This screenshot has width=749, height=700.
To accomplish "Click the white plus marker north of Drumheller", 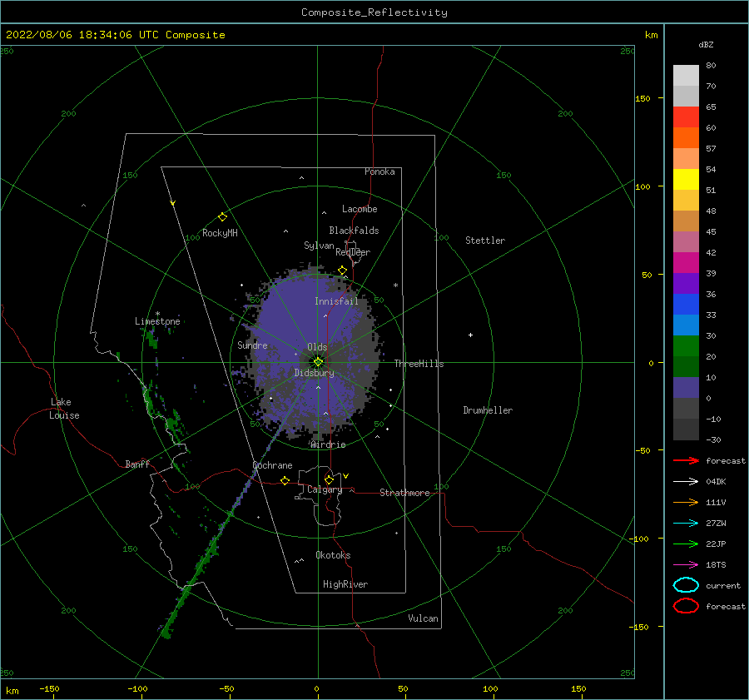I will 470,335.
